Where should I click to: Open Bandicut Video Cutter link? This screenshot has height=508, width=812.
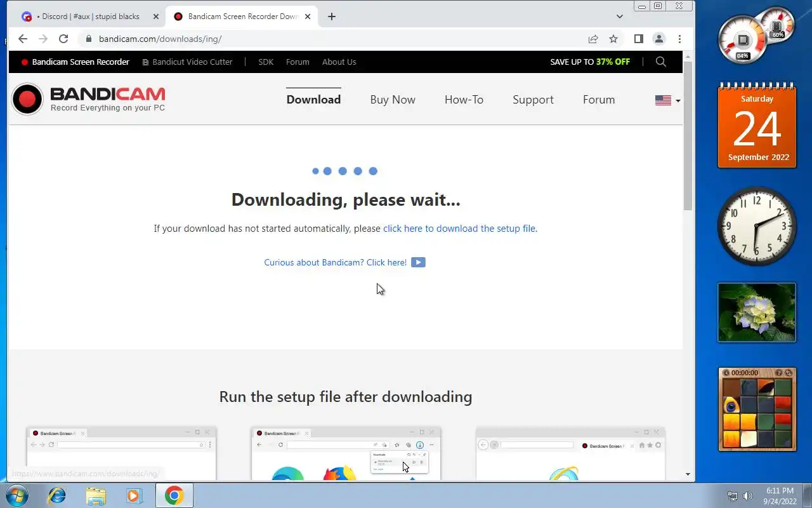click(188, 62)
